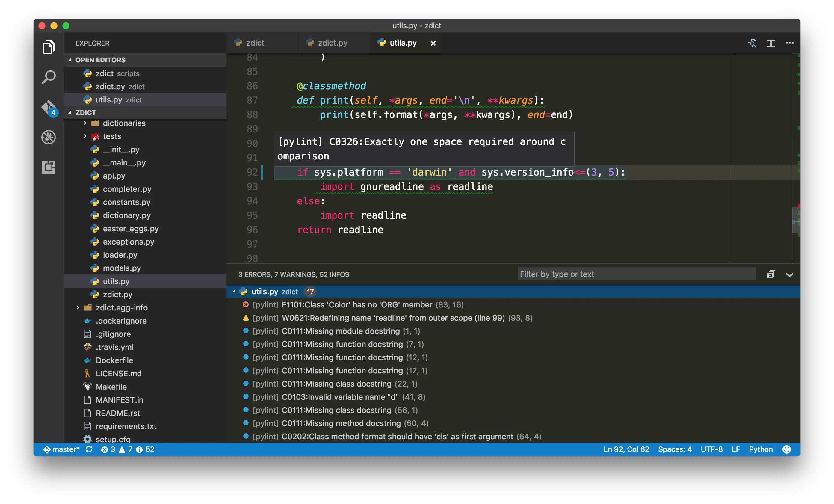The height and width of the screenshot is (504, 834).
Task: Click the feedback smiley icon
Action: click(x=787, y=449)
